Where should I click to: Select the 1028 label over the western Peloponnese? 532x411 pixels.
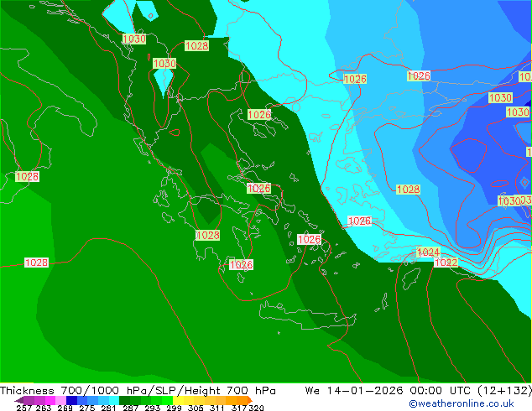(x=207, y=235)
